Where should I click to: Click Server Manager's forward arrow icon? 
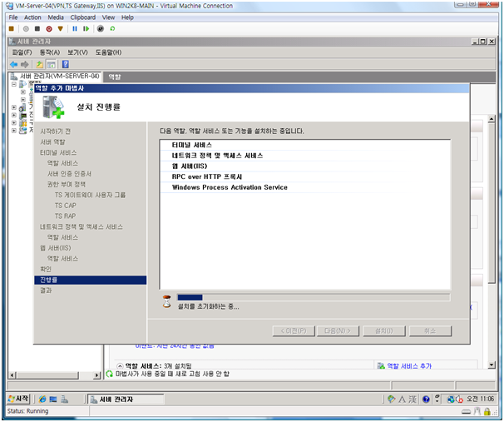click(x=24, y=64)
